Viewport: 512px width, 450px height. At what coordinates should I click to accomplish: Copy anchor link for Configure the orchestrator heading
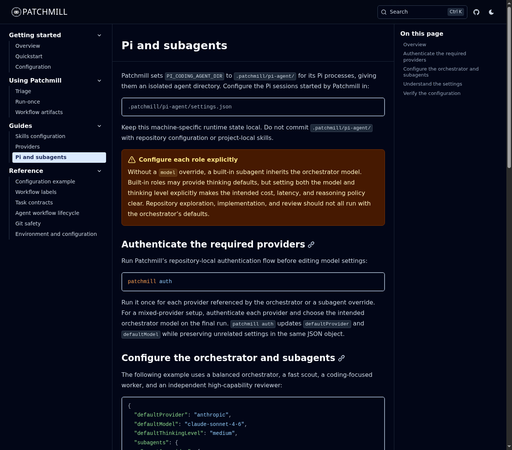pos(341,358)
